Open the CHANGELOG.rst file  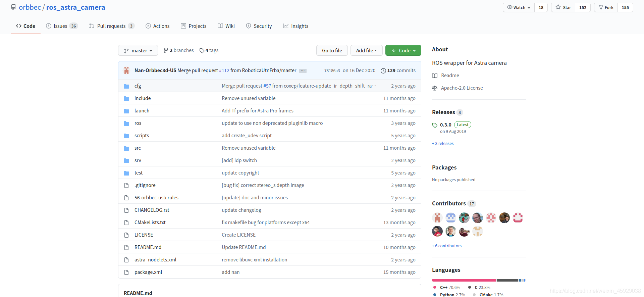152,210
